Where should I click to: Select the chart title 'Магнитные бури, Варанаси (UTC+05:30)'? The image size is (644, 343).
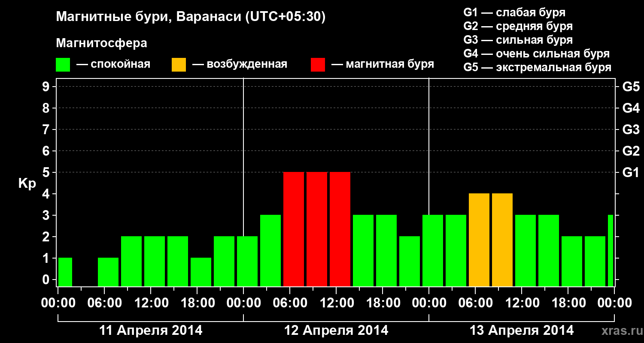point(191,17)
